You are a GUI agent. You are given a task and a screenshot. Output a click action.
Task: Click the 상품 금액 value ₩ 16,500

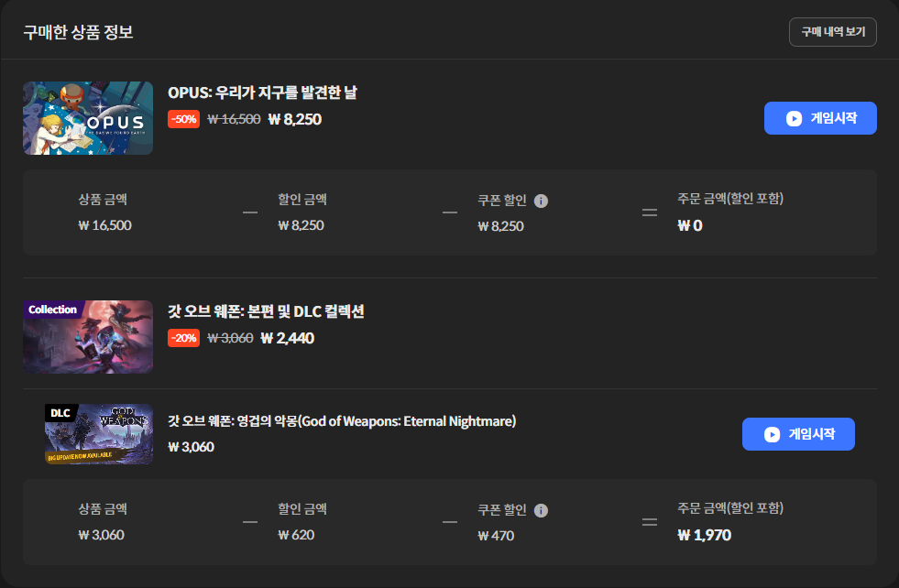pos(104,225)
